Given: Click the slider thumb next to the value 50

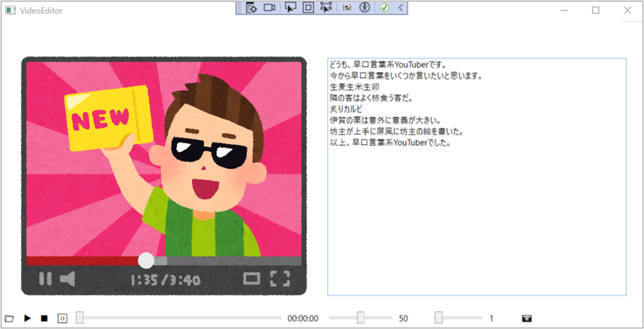Looking at the screenshot, I should [361, 318].
